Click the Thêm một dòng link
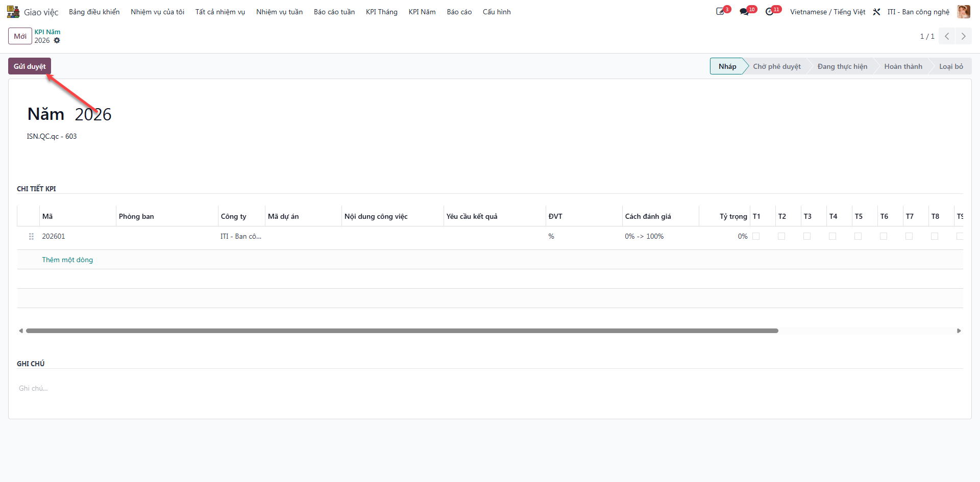This screenshot has width=980, height=482. coord(67,260)
